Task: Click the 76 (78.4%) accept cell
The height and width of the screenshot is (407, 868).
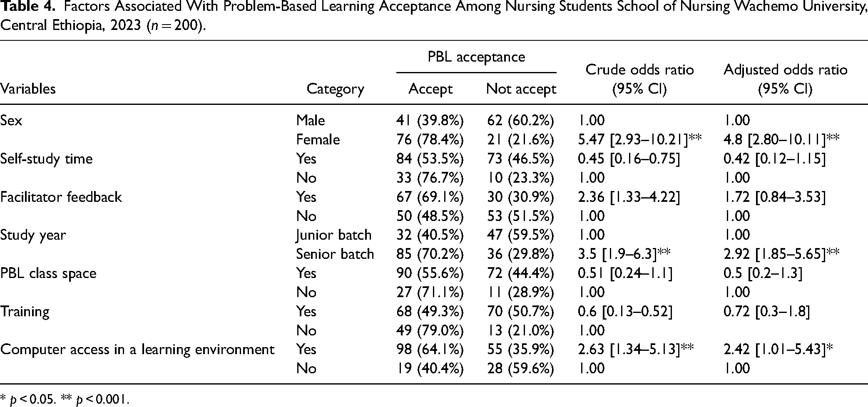Action: point(430,139)
